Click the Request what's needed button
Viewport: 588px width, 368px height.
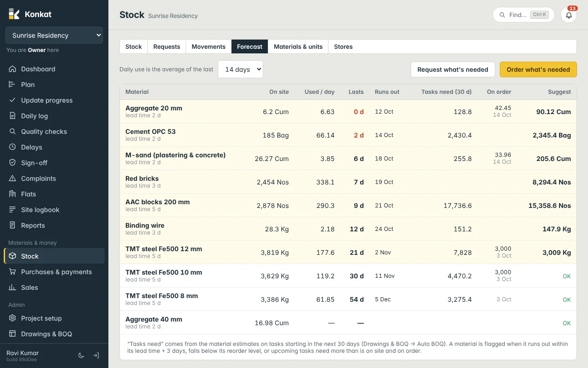coord(453,69)
